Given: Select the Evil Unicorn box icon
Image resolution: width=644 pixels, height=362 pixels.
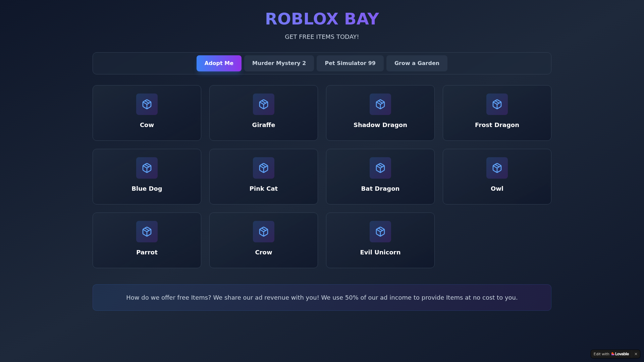Looking at the screenshot, I should coord(380,232).
